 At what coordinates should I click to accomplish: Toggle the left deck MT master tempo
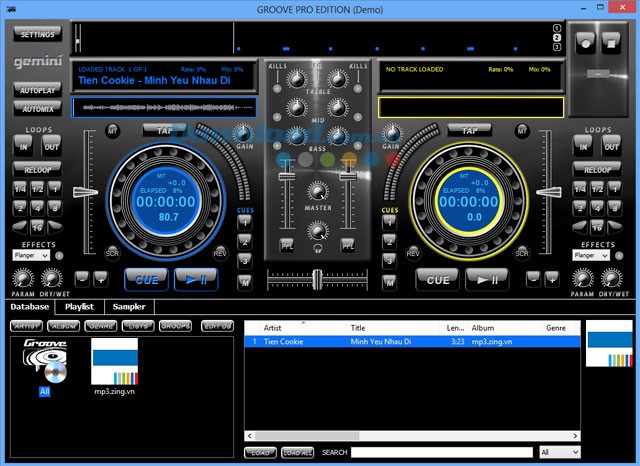[112, 131]
